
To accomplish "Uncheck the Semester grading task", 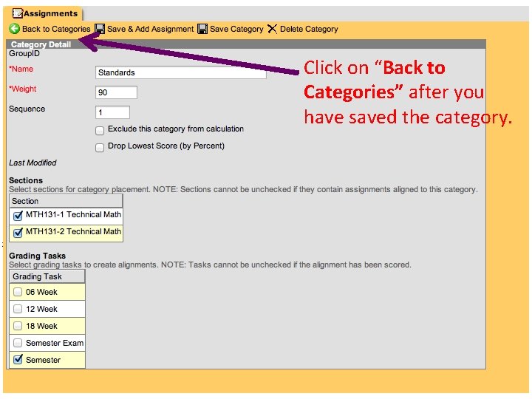I will click(x=18, y=359).
